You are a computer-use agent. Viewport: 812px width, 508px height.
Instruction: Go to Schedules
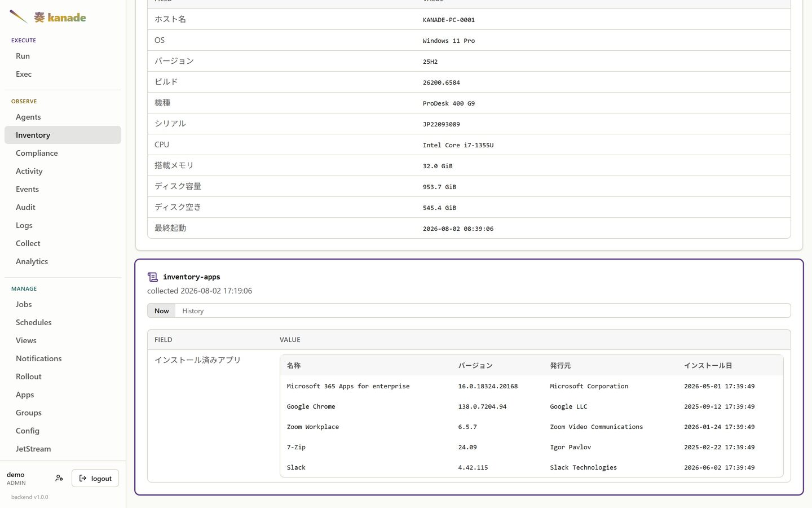pyautogui.click(x=63, y=322)
